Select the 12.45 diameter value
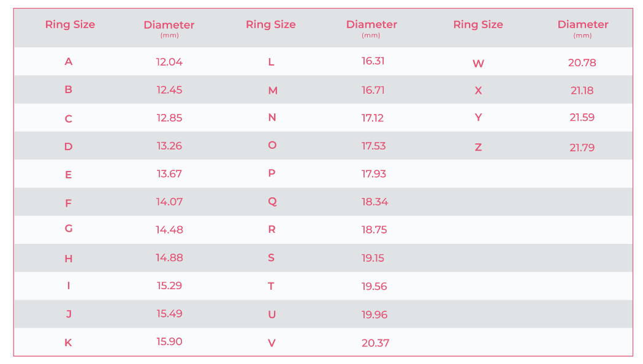Screen dimensions: 643x364 pos(169,89)
